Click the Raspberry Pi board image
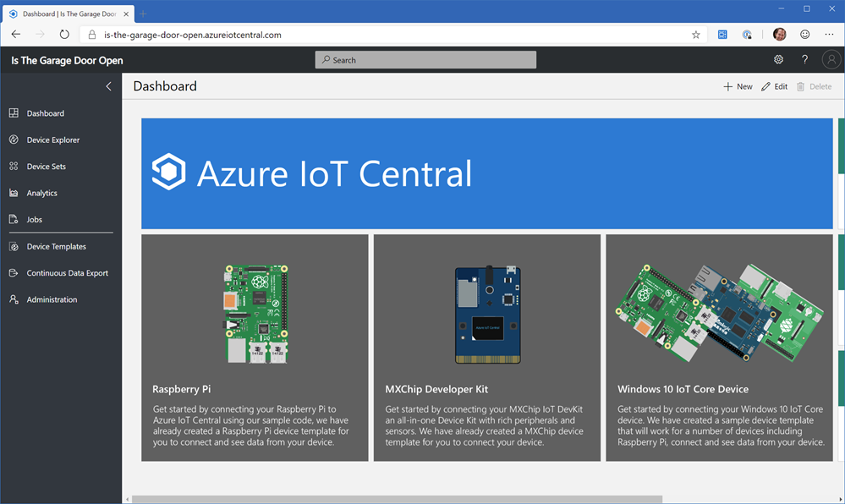The width and height of the screenshot is (845, 504). coord(256,314)
